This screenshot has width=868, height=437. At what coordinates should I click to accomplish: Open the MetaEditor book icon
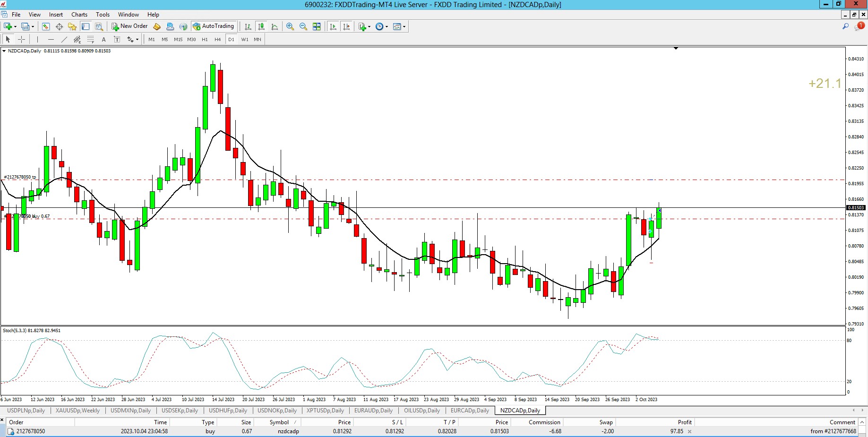pyautogui.click(x=157, y=26)
